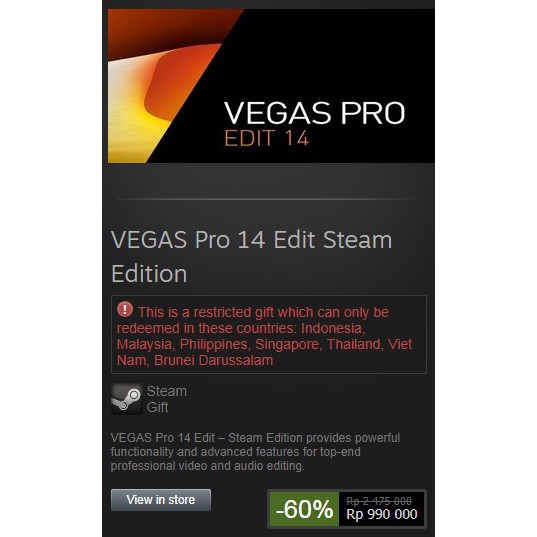Click the VEGAS Pro 14 Edit Steam Edition title
Viewport: 537px width, 537px height.
[x=252, y=257]
